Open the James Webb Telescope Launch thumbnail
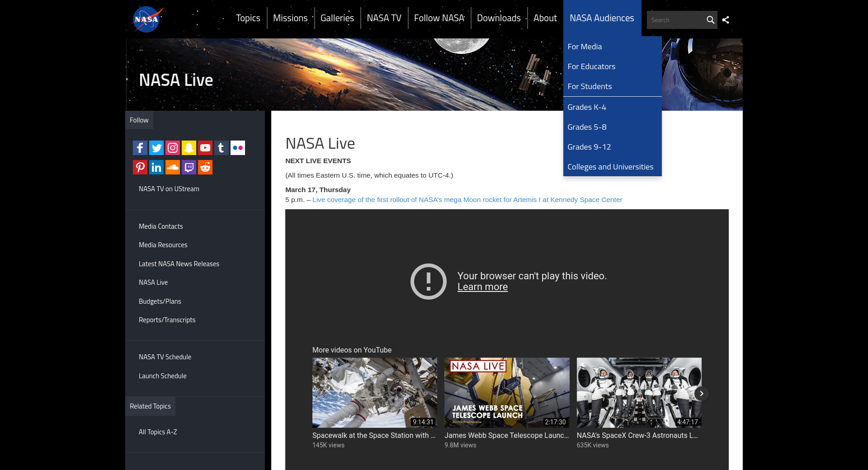Image resolution: width=868 pixels, height=470 pixels. (507, 393)
